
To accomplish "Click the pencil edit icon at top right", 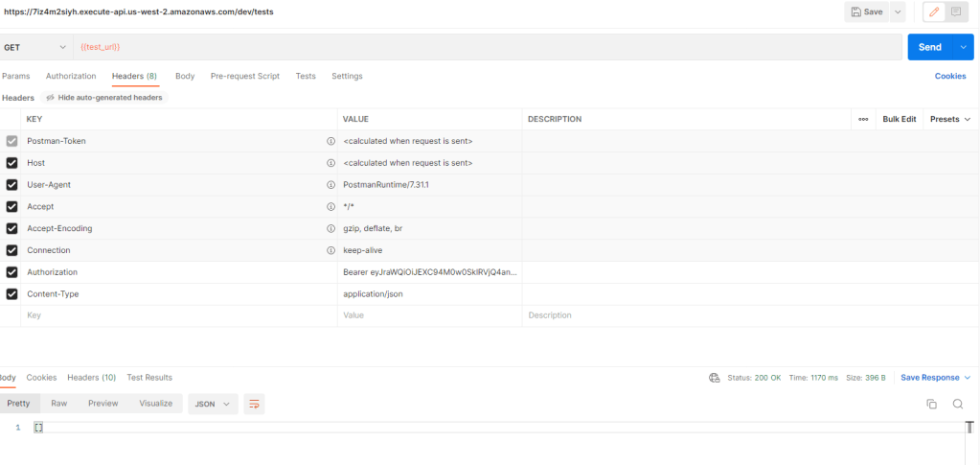I will [933, 12].
